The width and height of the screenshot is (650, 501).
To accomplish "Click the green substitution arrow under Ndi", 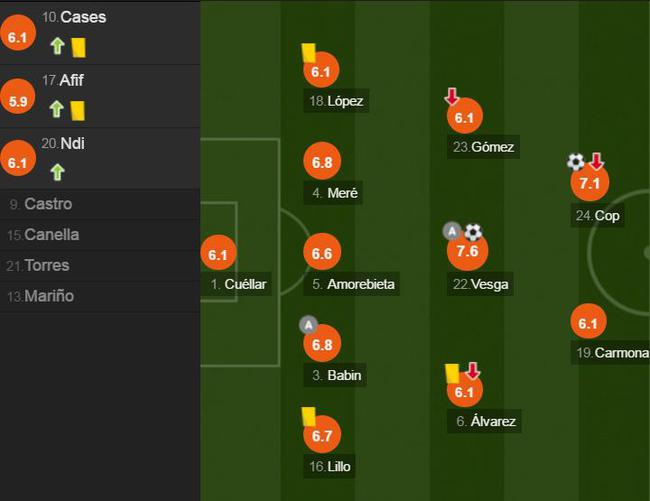I will [x=57, y=172].
